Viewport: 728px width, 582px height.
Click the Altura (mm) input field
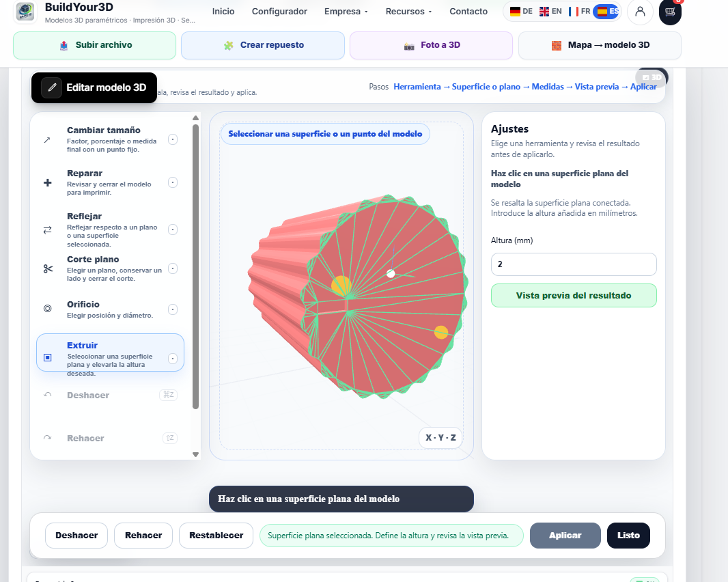coord(574,264)
